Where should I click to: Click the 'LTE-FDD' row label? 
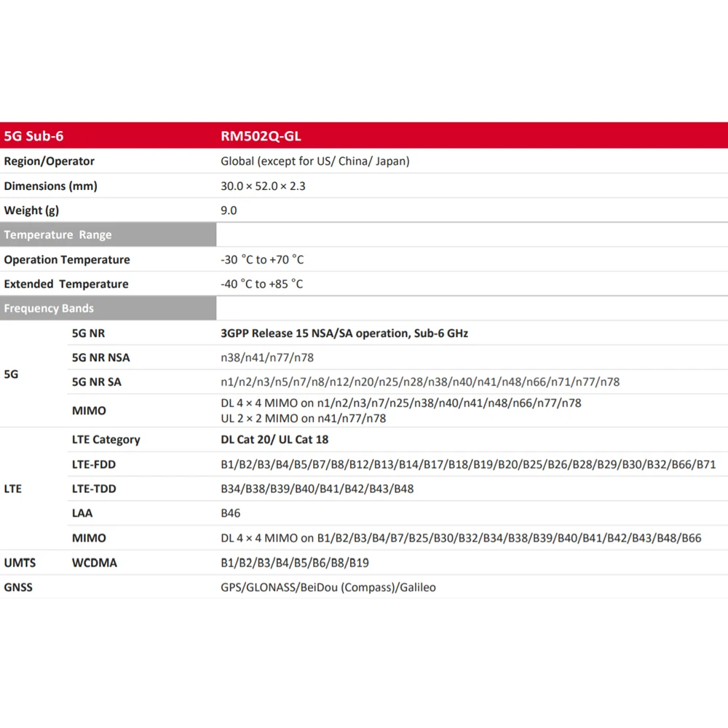94,464
